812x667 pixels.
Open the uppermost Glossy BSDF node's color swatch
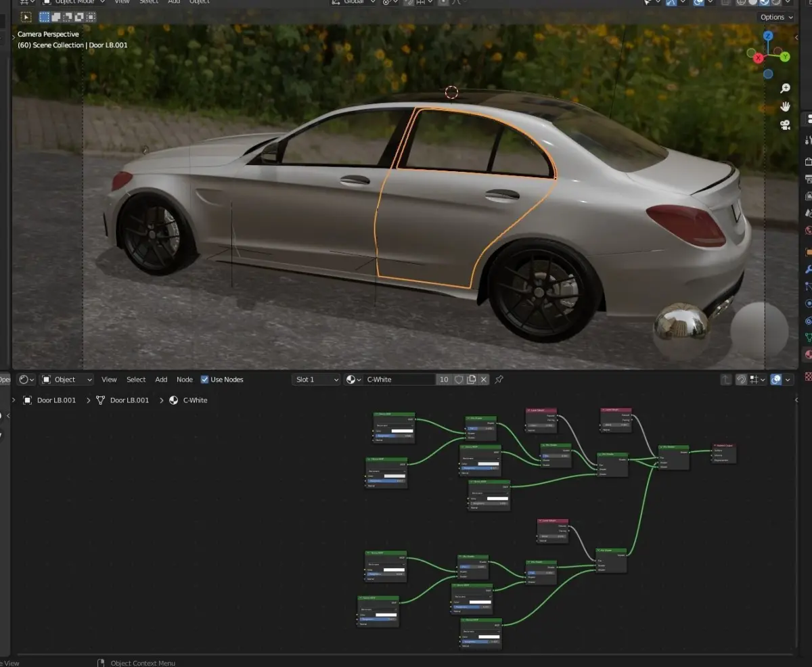point(402,430)
